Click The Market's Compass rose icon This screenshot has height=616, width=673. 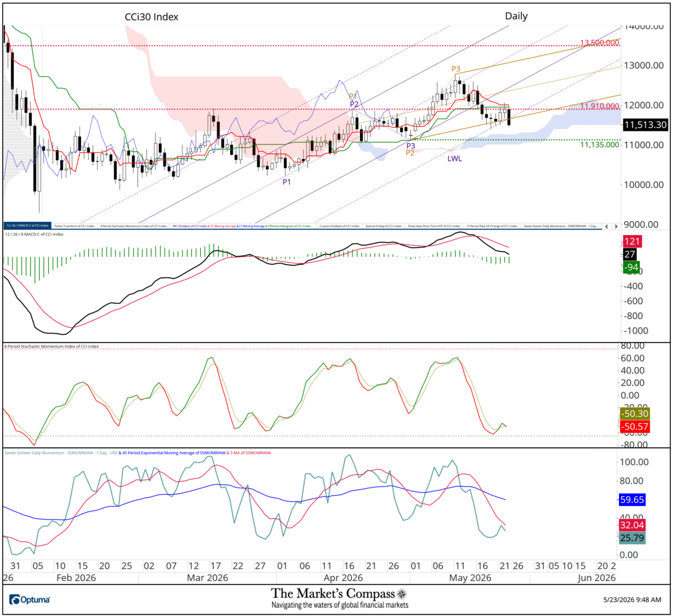point(402,594)
